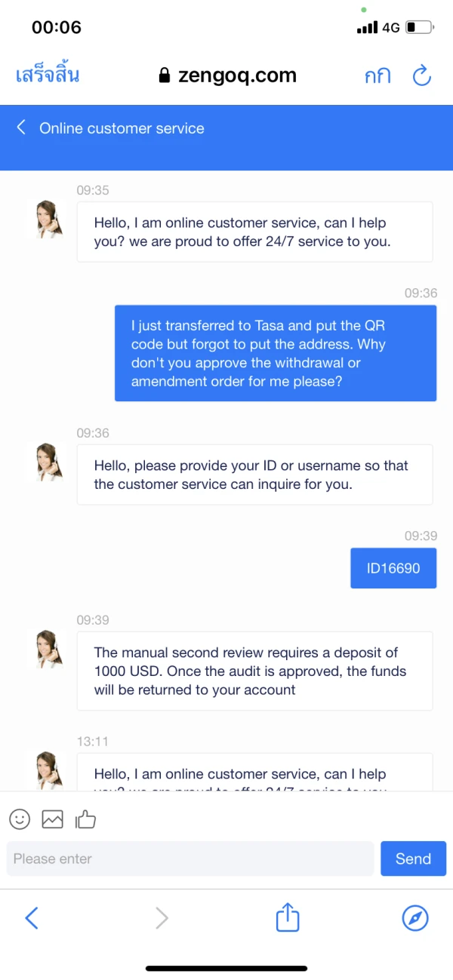This screenshot has width=453, height=980.
Task: Tap the 1000 USD deposit message
Action: (x=254, y=671)
